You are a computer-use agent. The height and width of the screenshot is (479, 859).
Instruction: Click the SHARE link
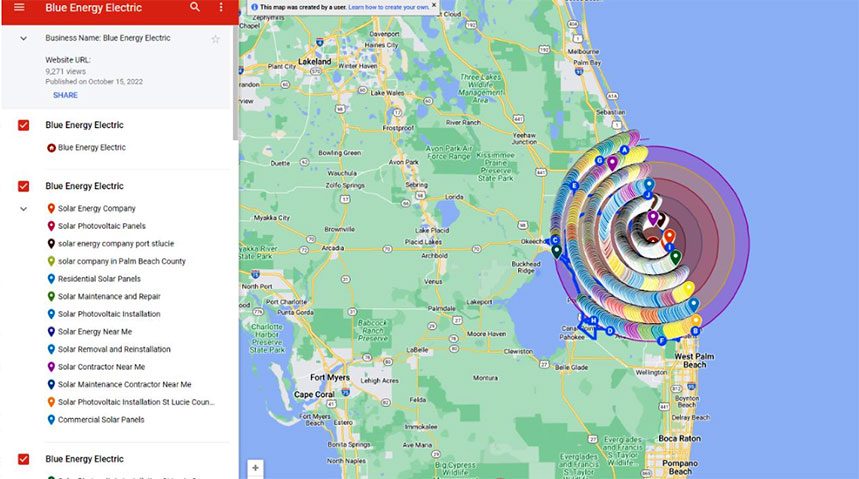pyautogui.click(x=65, y=95)
